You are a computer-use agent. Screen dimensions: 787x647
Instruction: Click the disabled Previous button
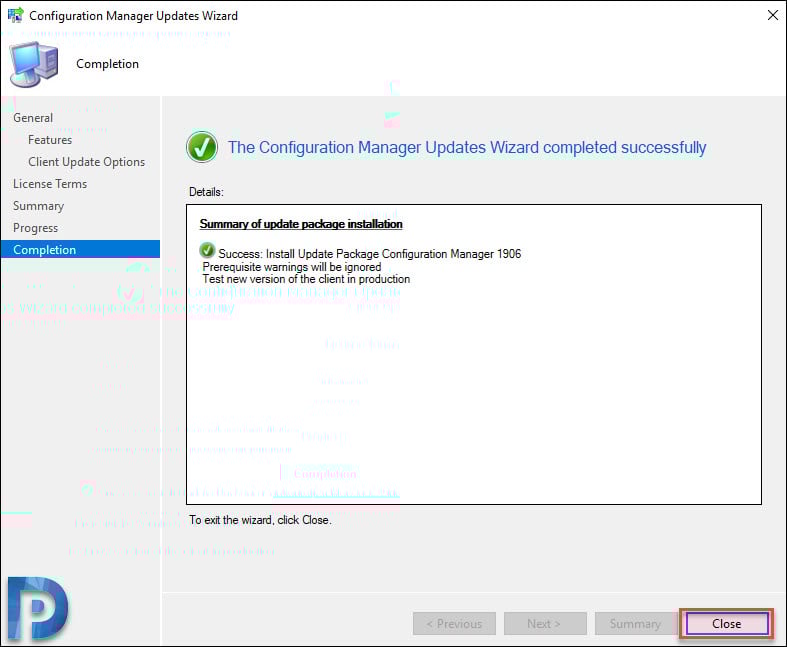(x=454, y=623)
